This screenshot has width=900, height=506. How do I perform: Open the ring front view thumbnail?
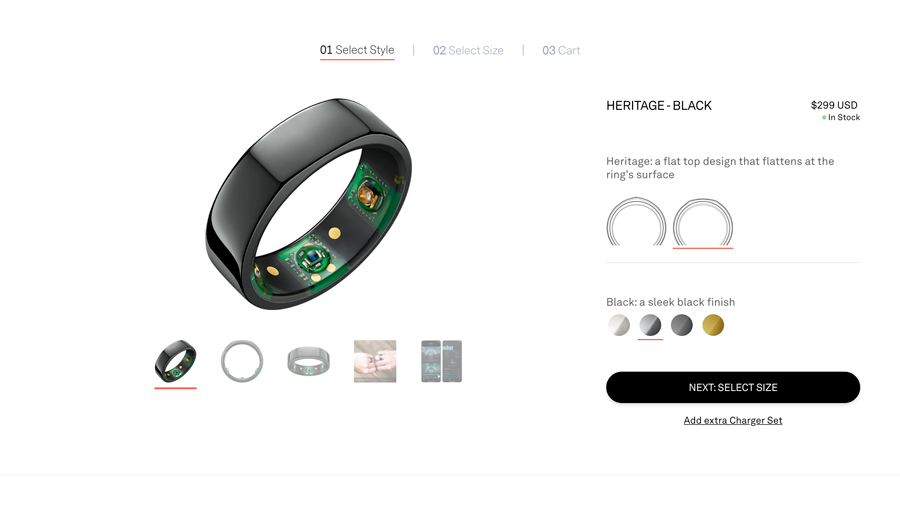[242, 361]
